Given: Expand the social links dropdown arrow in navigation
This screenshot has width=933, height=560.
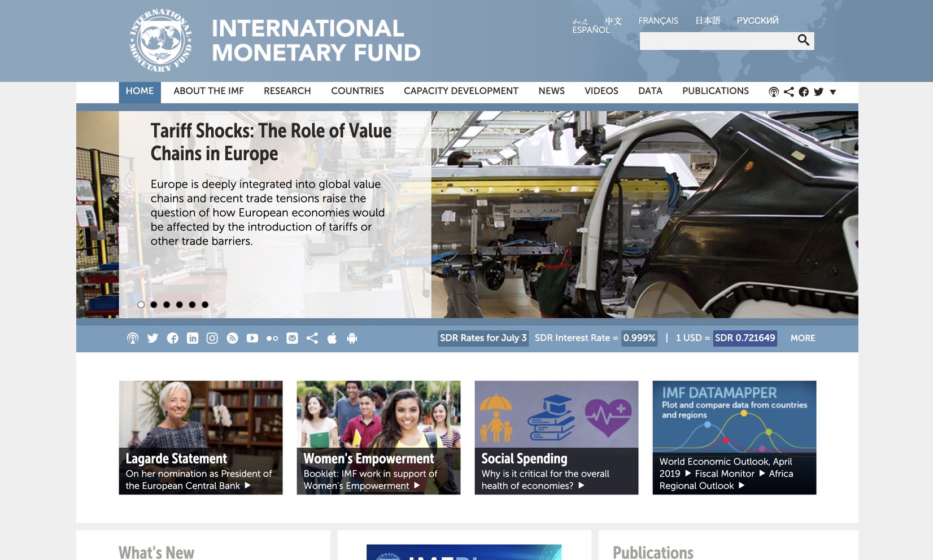Looking at the screenshot, I should tap(832, 92).
